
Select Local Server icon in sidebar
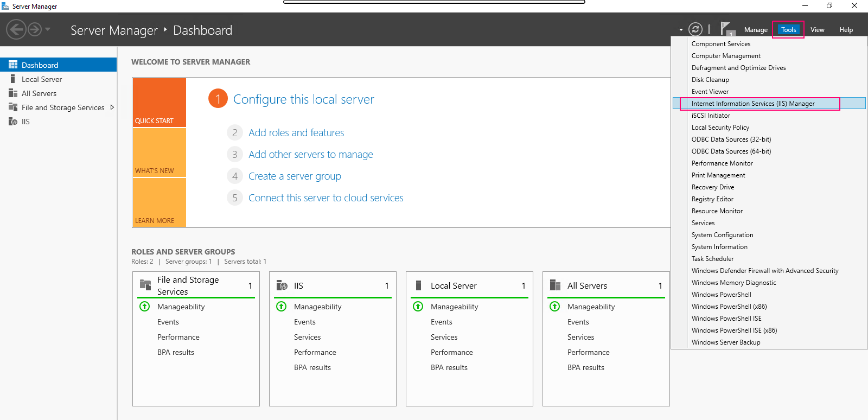click(13, 79)
